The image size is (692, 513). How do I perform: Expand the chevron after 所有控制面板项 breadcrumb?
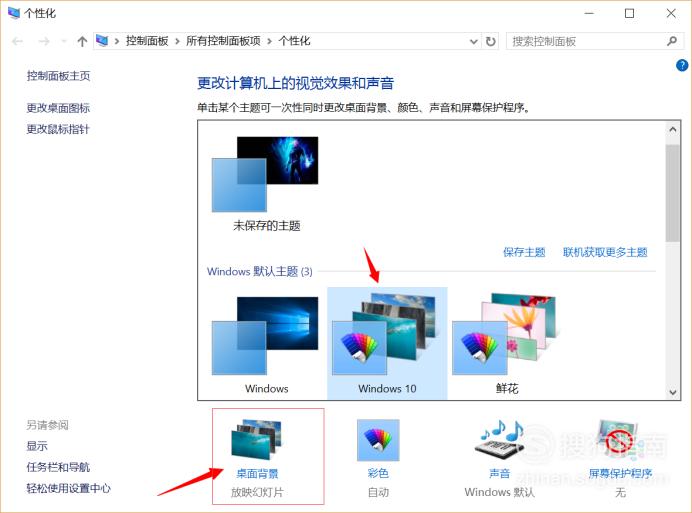[x=269, y=41]
